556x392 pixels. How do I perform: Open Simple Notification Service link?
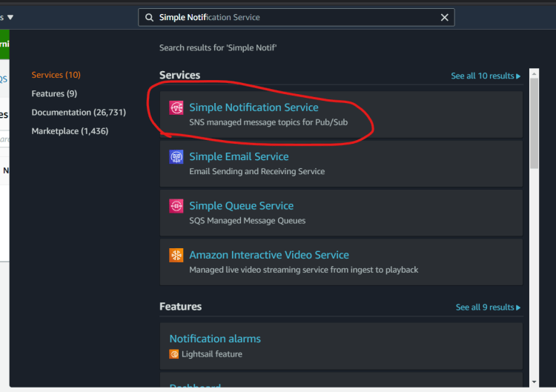254,107
